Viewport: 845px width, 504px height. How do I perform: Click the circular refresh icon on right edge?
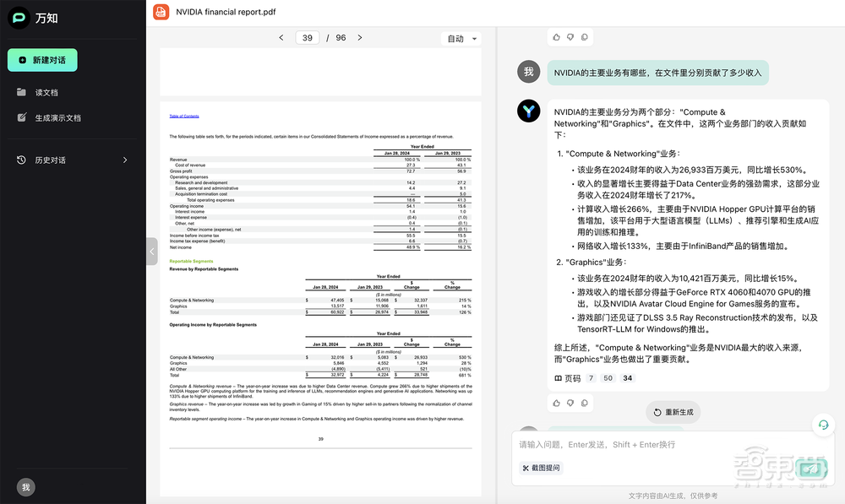coord(823,425)
